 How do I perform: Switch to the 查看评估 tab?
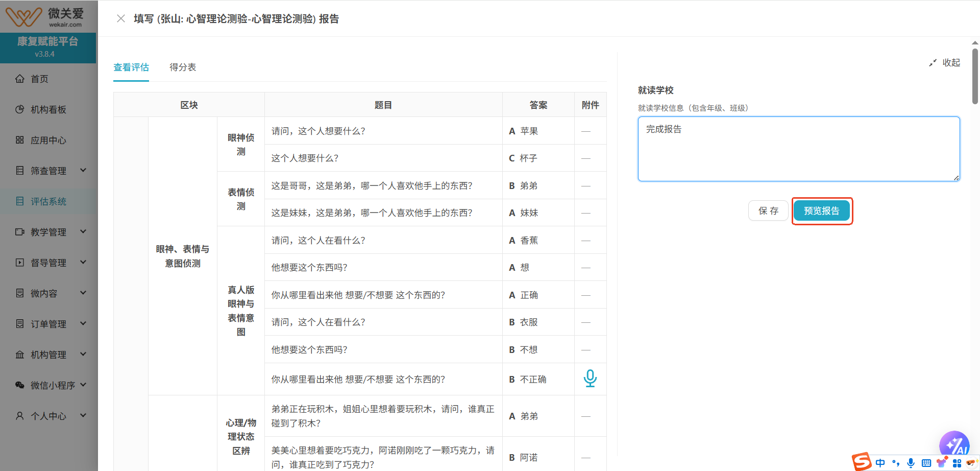pos(131,67)
